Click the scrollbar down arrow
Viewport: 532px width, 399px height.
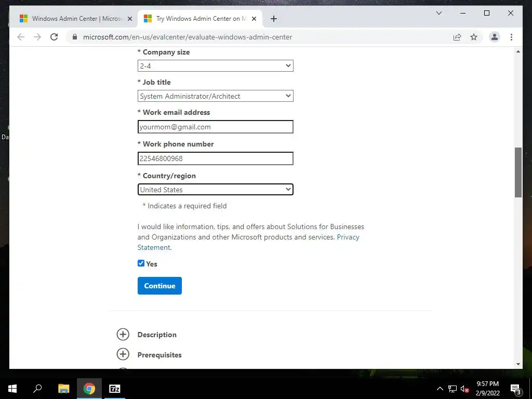[x=518, y=364]
